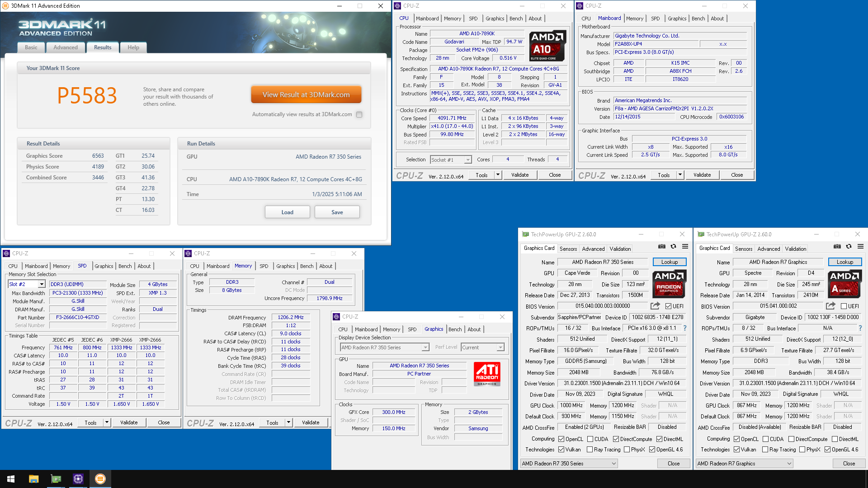This screenshot has width=868, height=488.
Task: Click the ATI Radeon logo in CPU-Z Graphics
Action: point(487,374)
